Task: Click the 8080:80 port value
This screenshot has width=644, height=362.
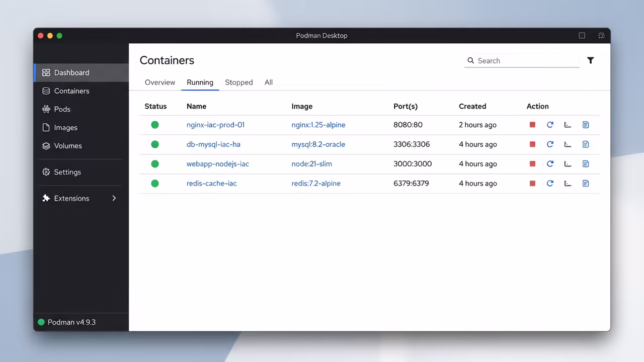Action: point(408,125)
